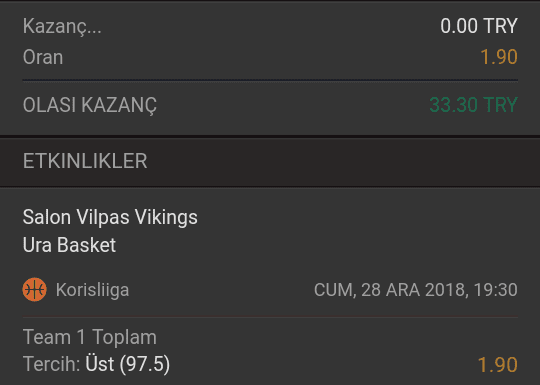Click the 0.00 TRY winnings amount
The image size is (540, 385).
(x=479, y=26)
